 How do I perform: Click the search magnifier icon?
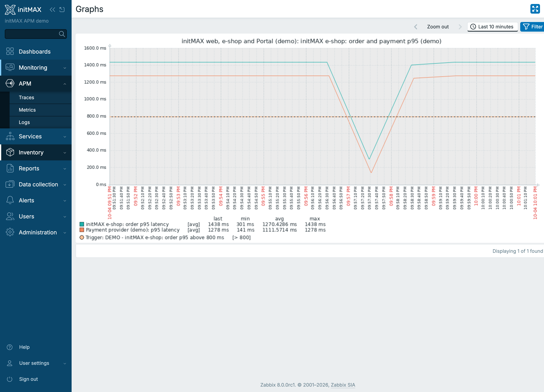[x=62, y=34]
